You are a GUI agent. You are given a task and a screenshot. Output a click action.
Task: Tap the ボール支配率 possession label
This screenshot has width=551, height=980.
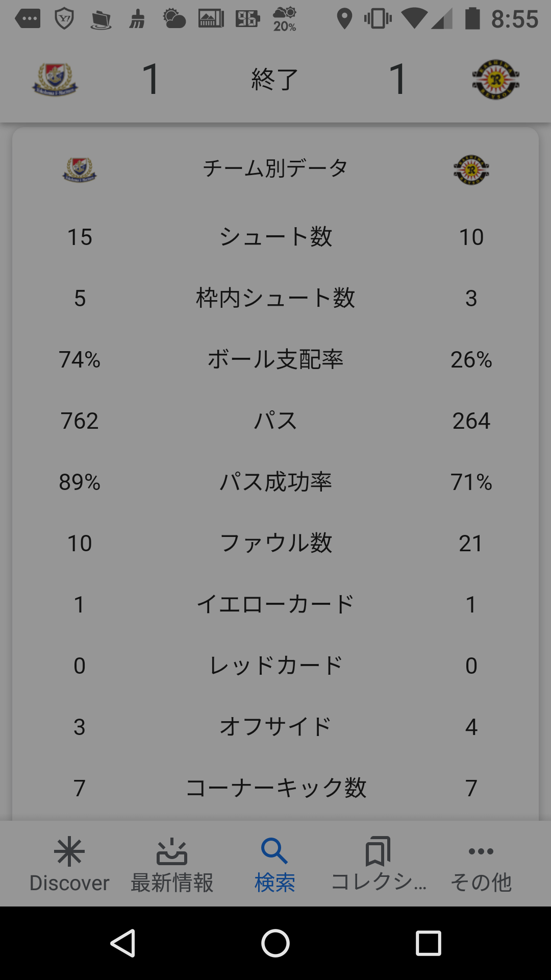[x=275, y=359]
